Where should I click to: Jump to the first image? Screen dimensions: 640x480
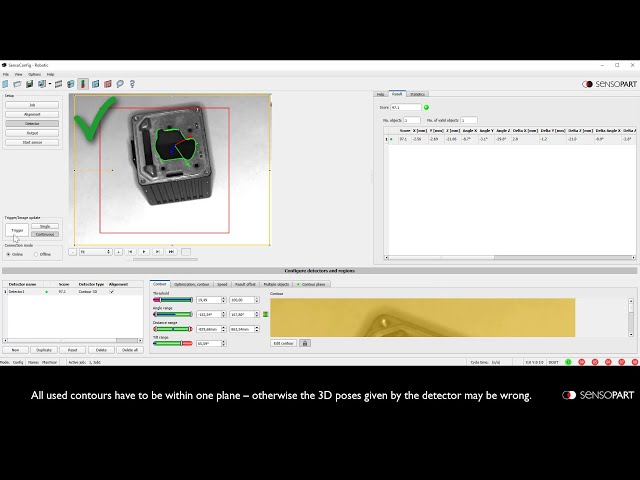tap(130, 252)
